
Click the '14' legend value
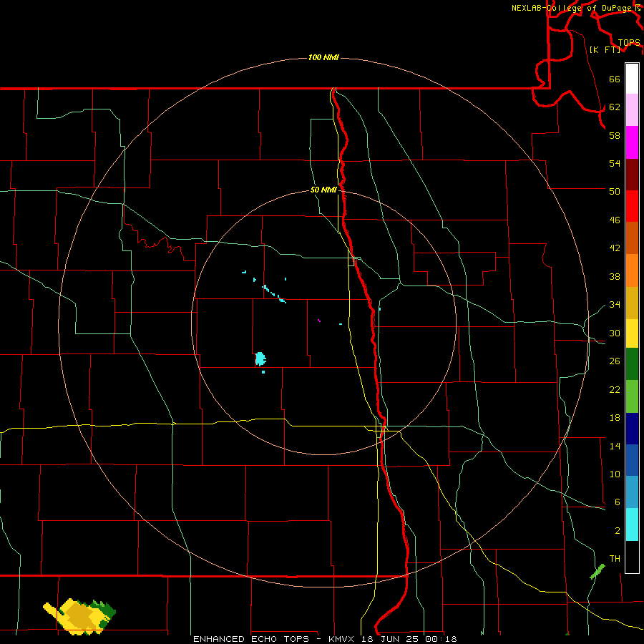(x=615, y=446)
